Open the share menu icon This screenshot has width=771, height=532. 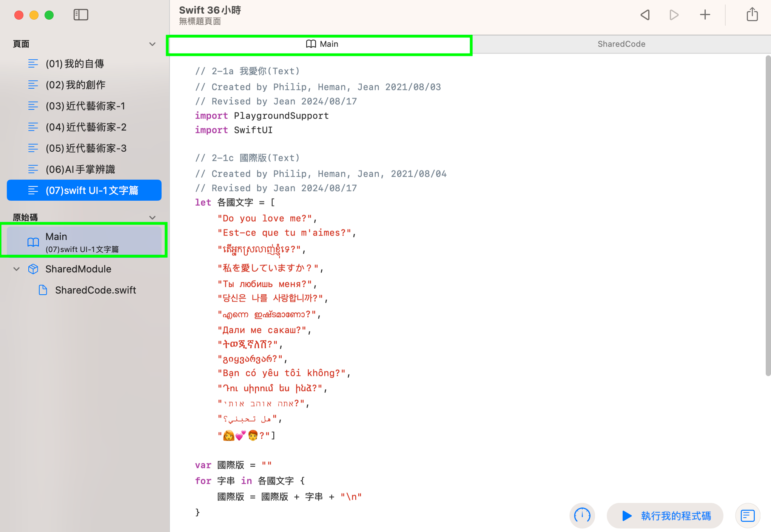click(752, 15)
